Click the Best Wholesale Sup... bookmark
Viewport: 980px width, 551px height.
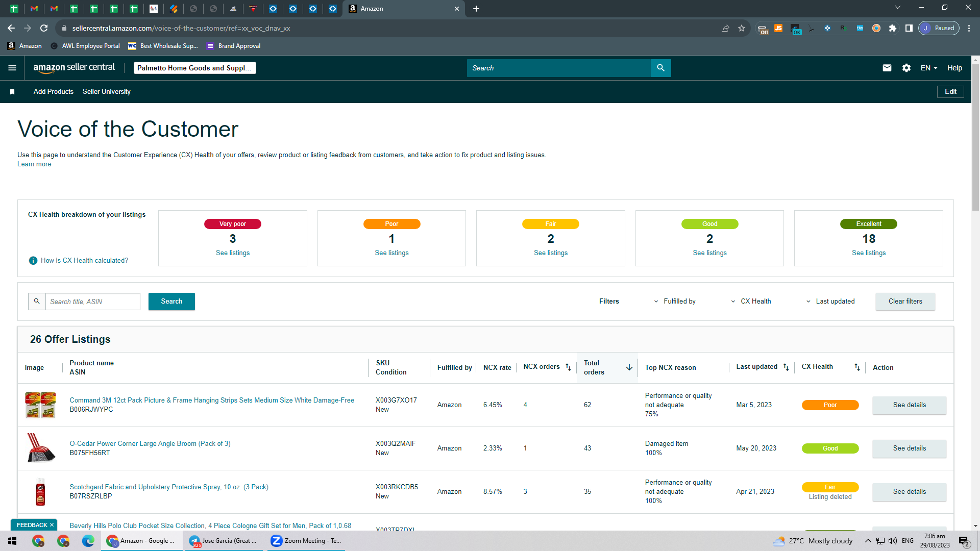click(163, 46)
